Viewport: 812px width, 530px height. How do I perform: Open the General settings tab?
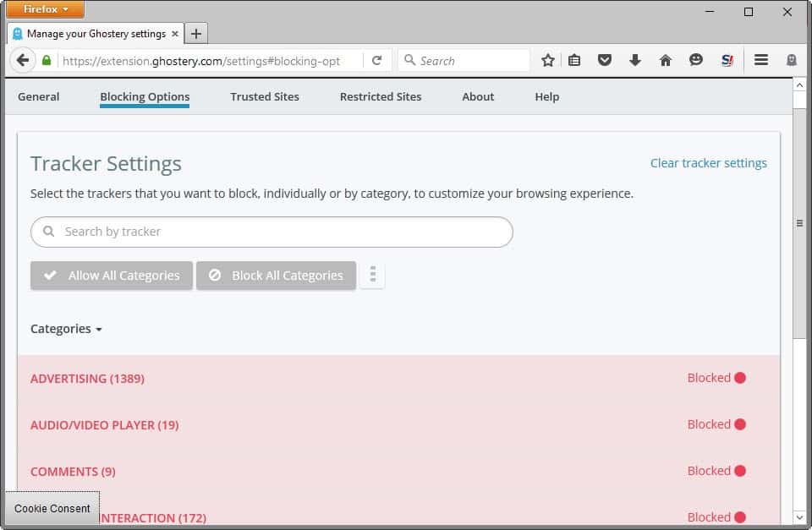click(38, 97)
